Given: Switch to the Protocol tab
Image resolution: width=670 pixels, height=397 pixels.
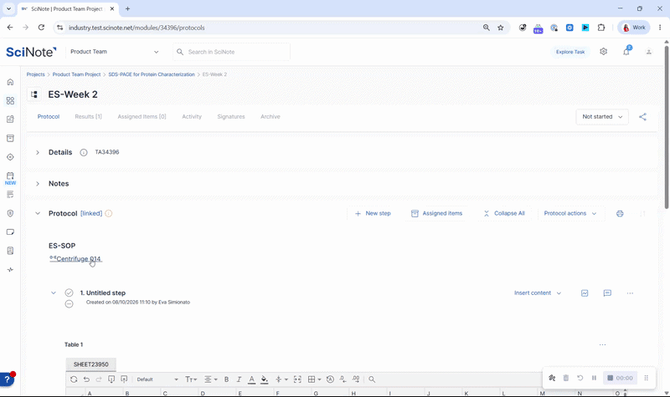Looking at the screenshot, I should point(48,117).
